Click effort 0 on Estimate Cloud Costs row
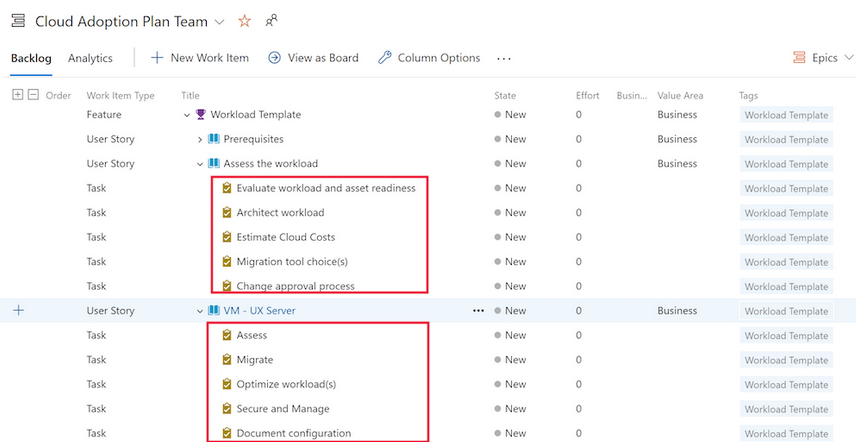856x442 pixels. [x=579, y=237]
